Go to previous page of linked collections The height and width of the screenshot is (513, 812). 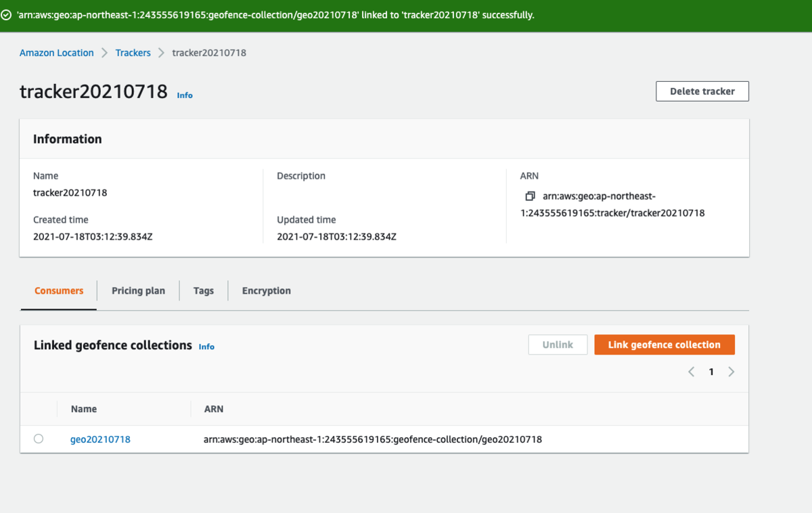(692, 372)
